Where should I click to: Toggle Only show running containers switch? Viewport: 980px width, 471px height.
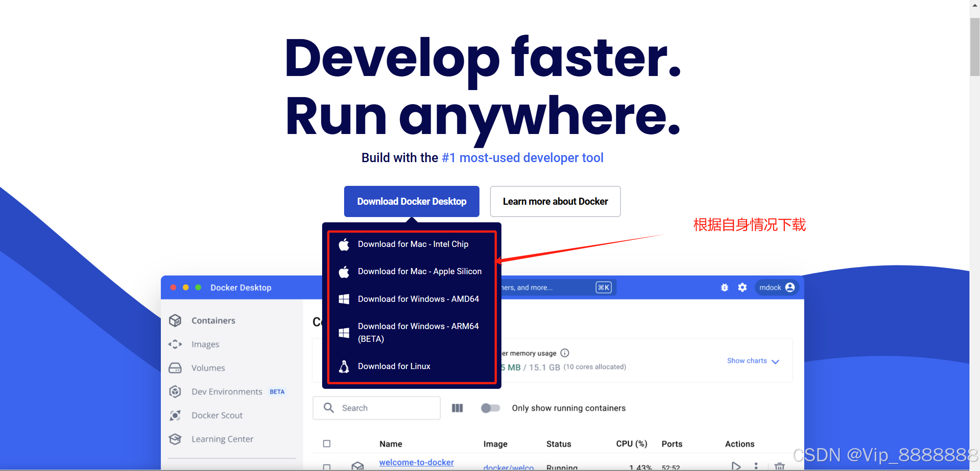coord(490,408)
